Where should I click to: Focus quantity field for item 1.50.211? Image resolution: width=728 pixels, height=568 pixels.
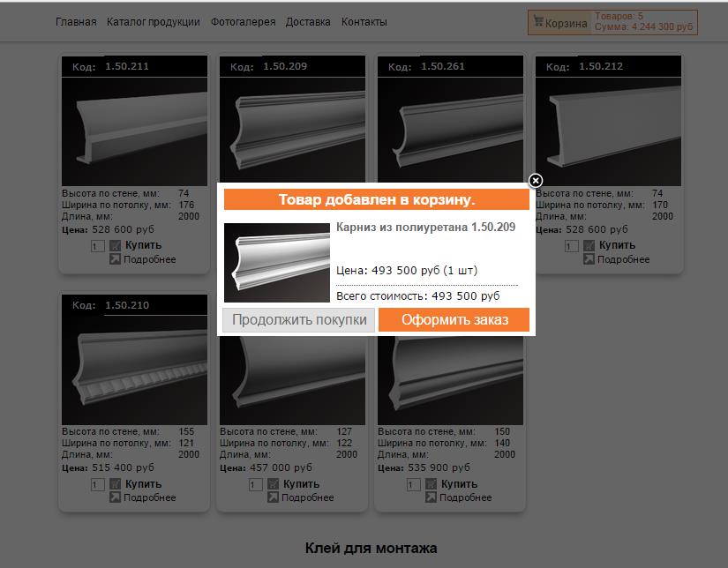click(x=97, y=246)
